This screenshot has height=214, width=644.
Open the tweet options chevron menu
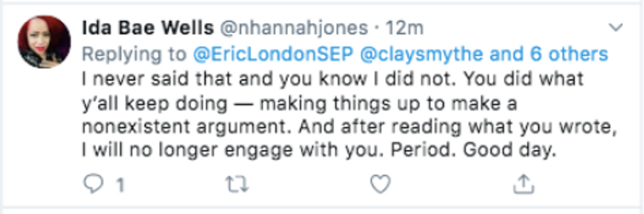click(x=616, y=28)
